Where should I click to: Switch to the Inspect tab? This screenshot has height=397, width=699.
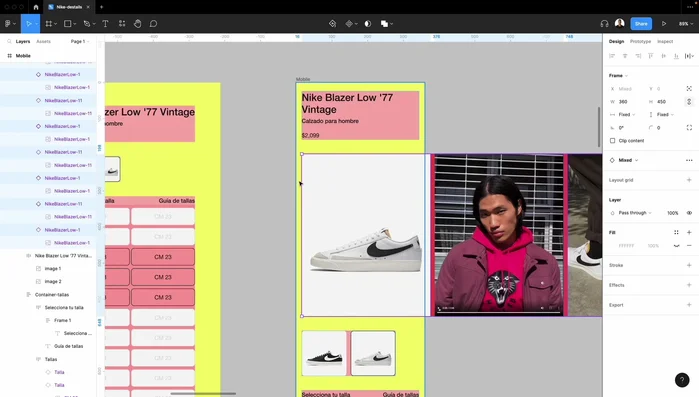[665, 41]
